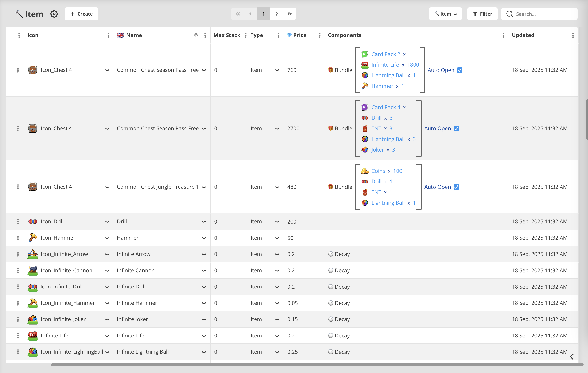Click the sort arrow in Name column
This screenshot has height=373, width=588.
coord(196,35)
